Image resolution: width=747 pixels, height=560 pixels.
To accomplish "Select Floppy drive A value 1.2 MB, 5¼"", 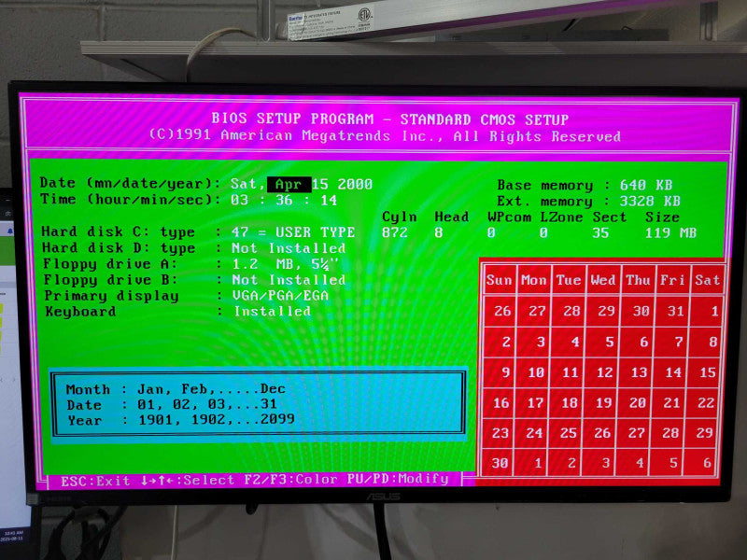I will (x=286, y=264).
